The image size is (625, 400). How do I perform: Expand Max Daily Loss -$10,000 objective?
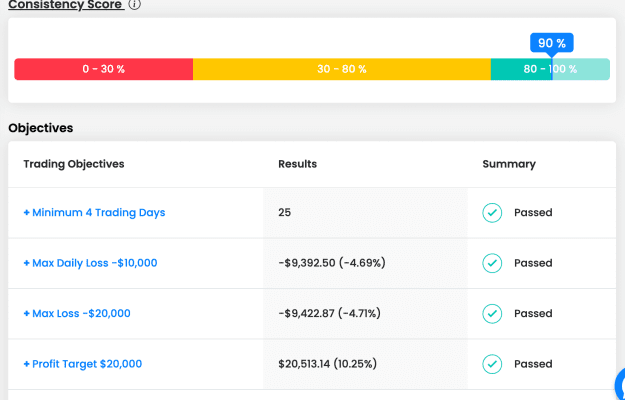pyautogui.click(x=90, y=263)
